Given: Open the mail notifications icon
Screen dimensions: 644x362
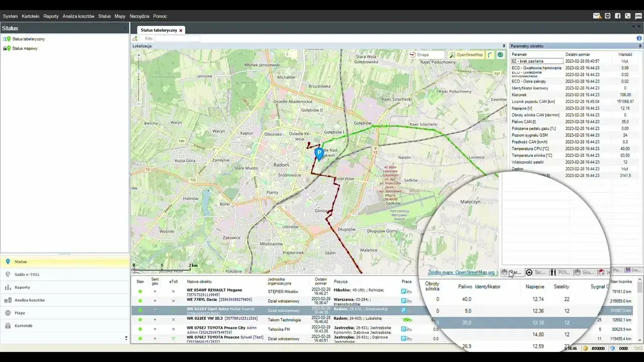Looking at the screenshot, I should click(597, 16).
